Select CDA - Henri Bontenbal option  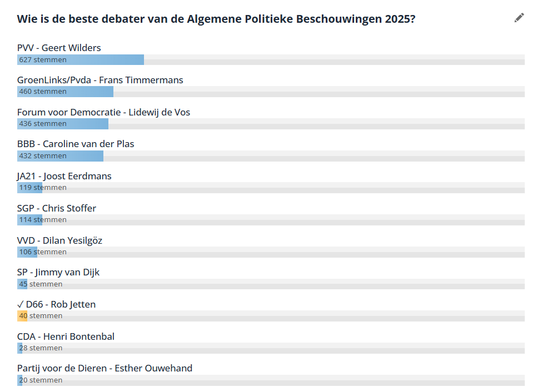(x=66, y=336)
